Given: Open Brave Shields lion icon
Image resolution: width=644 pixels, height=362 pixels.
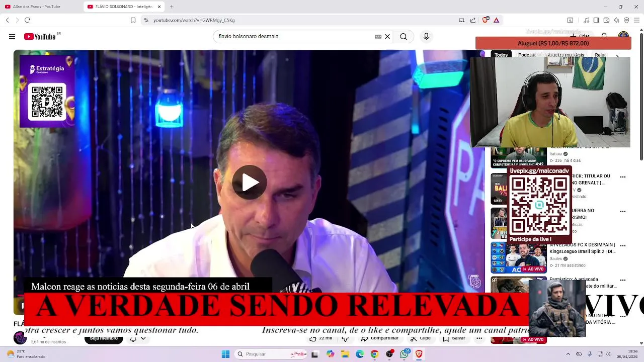Looking at the screenshot, I should (x=485, y=20).
